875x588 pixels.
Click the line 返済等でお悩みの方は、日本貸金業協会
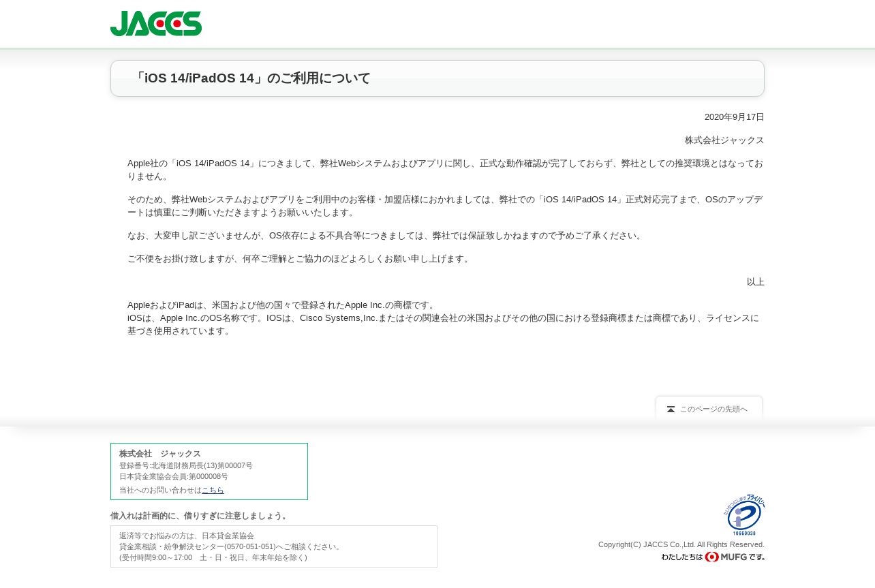pyautogui.click(x=187, y=536)
